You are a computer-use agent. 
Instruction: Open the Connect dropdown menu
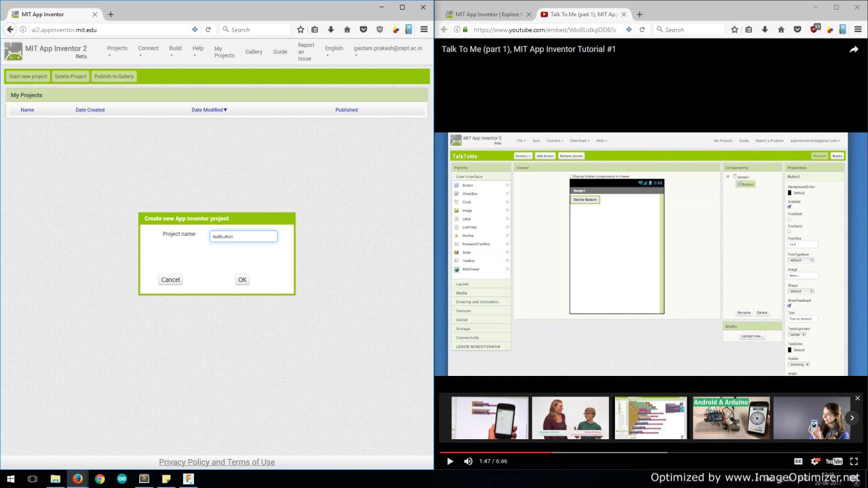[x=148, y=51]
